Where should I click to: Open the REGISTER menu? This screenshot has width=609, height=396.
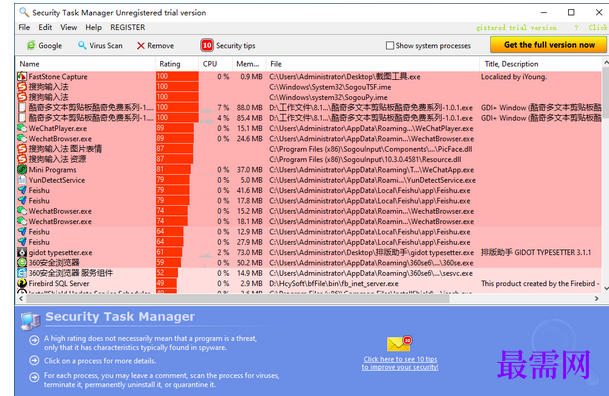(127, 27)
